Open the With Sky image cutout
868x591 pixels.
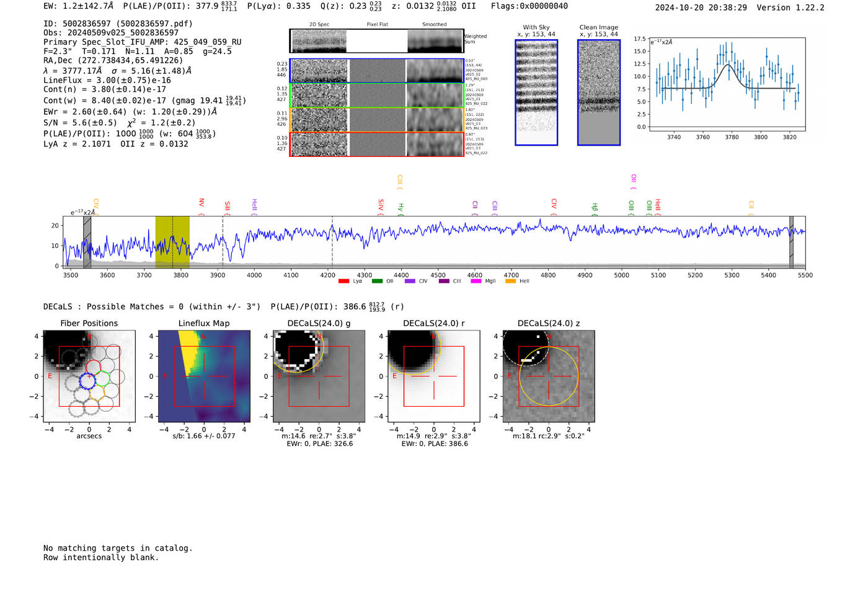536,92
